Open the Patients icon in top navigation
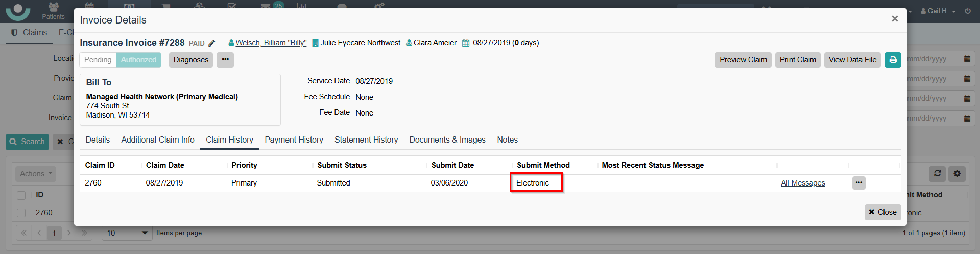The image size is (980, 254). 53,11
